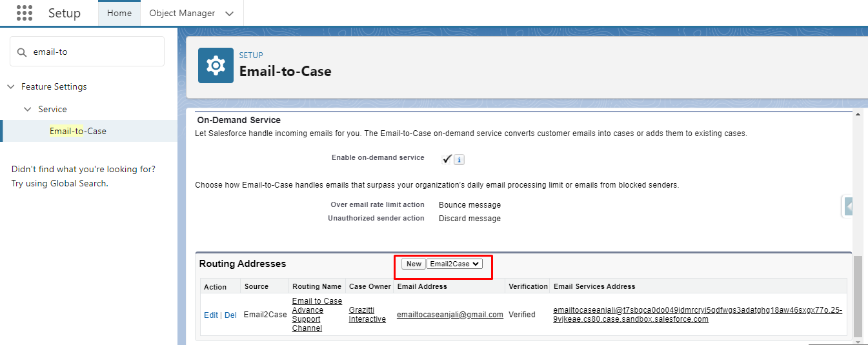This screenshot has height=345, width=868.
Task: Open the Object Manager dropdown chevron
Action: [x=229, y=14]
